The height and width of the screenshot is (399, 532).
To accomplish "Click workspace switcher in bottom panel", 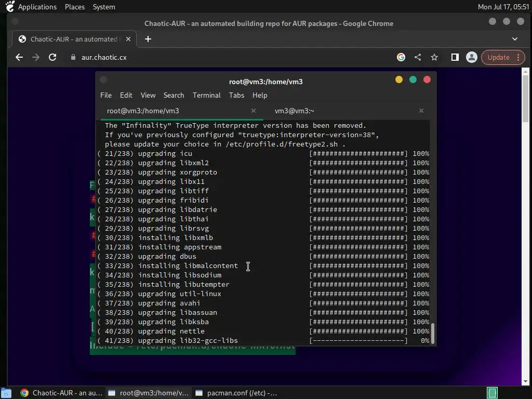I will click(x=492, y=393).
